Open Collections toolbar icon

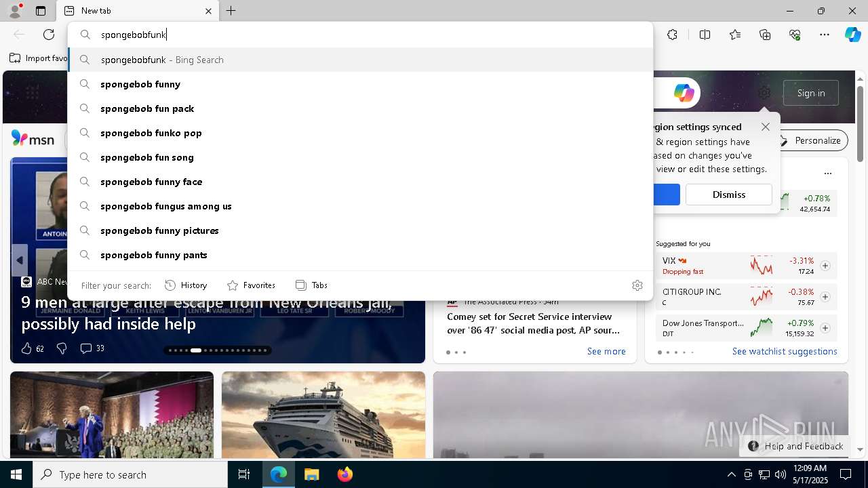click(765, 35)
